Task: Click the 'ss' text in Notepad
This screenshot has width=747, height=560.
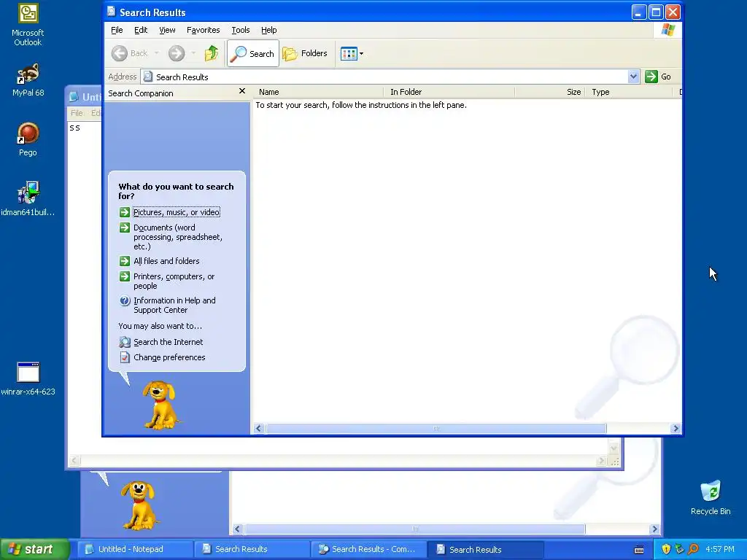Action: tap(75, 128)
